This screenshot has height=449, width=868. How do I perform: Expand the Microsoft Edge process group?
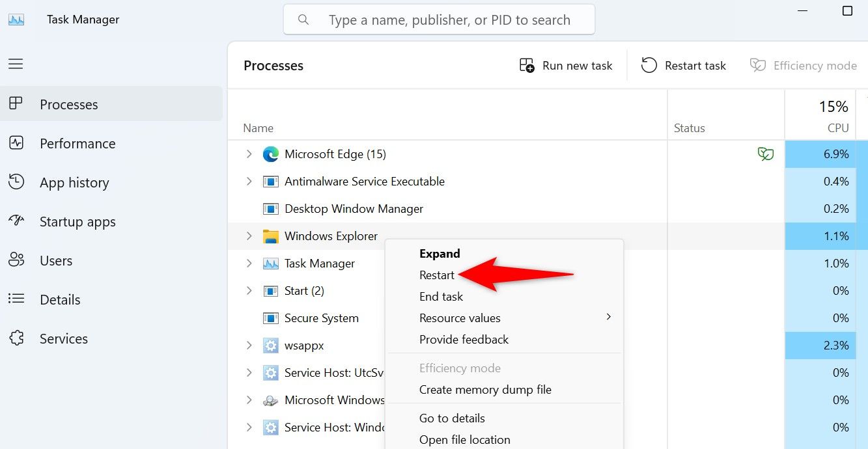(x=249, y=154)
